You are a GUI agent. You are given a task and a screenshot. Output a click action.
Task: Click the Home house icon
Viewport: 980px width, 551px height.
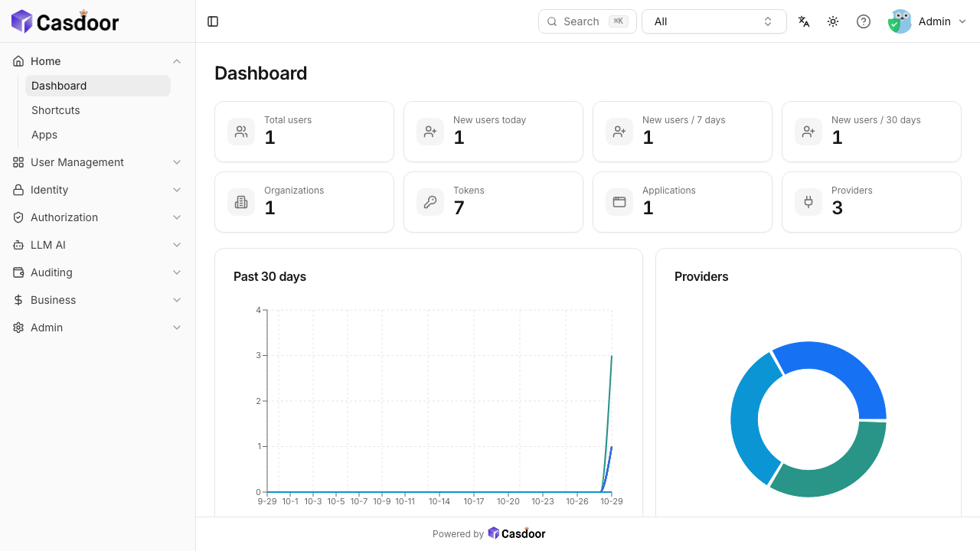click(18, 61)
